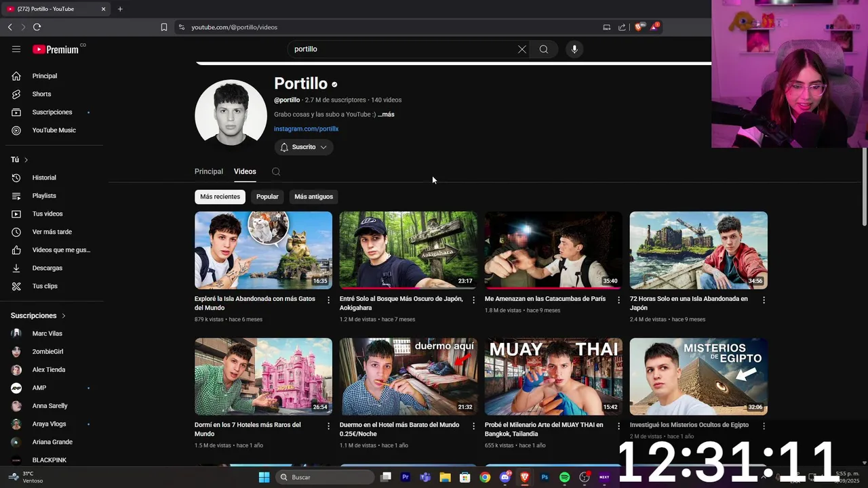The height and width of the screenshot is (488, 868).
Task: Open options menu for Hotel más Barato del Mundo video
Action: (x=474, y=426)
